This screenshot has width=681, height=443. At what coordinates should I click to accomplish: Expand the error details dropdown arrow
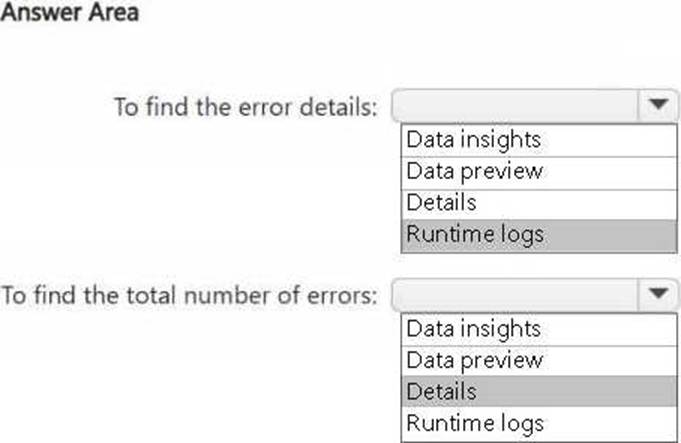point(658,105)
